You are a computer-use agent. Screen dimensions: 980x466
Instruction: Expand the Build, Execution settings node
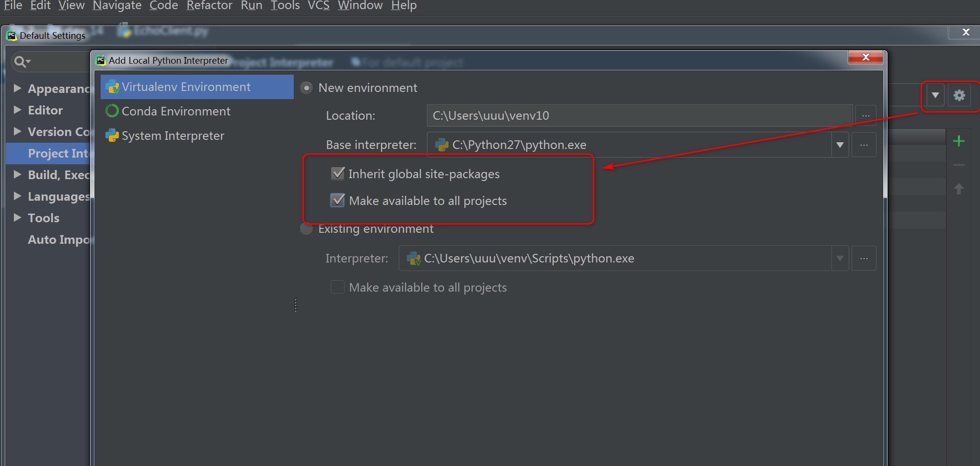pyautogui.click(x=17, y=174)
